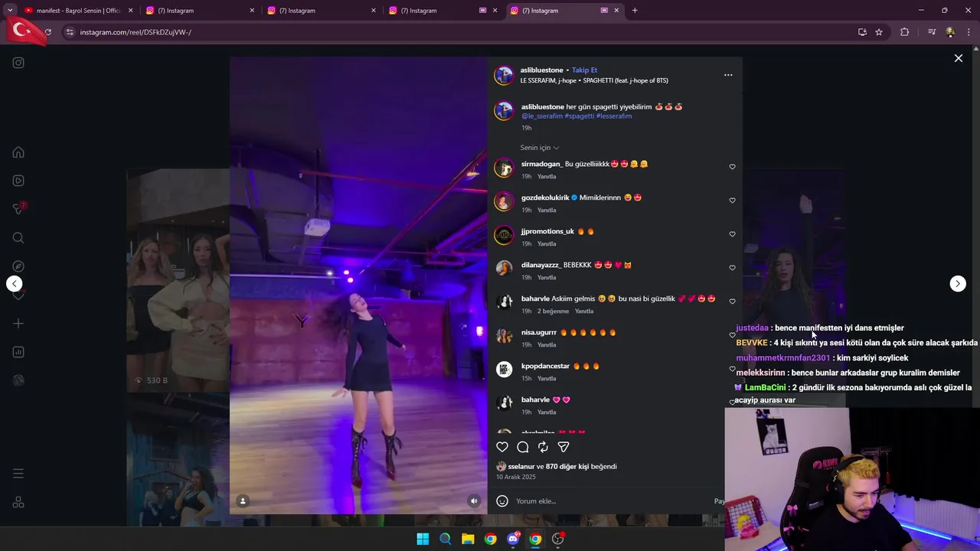Open the dashboard chart icon in the sidebar
The width and height of the screenshot is (980, 551).
click(x=18, y=352)
